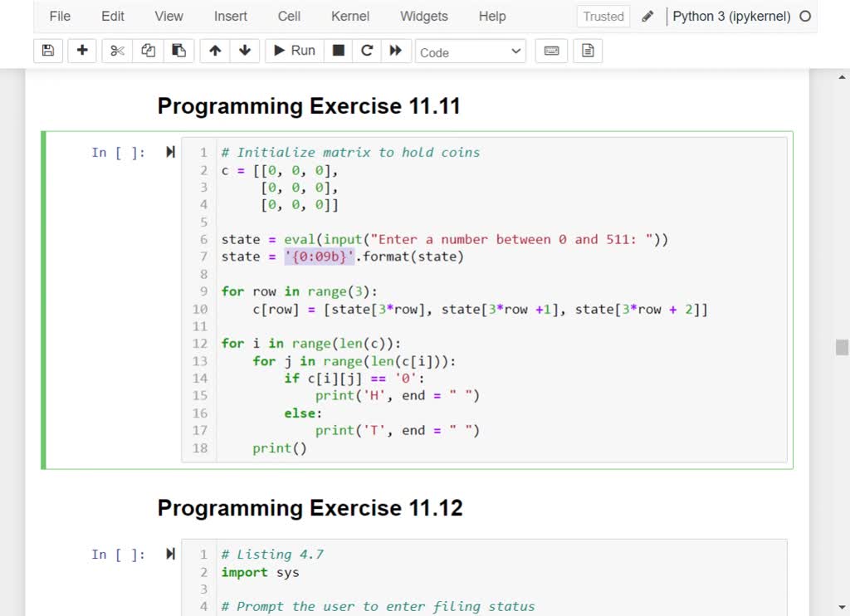Interrupt the kernel with stop icon
Viewport: 850px width, 616px height.
click(x=339, y=51)
